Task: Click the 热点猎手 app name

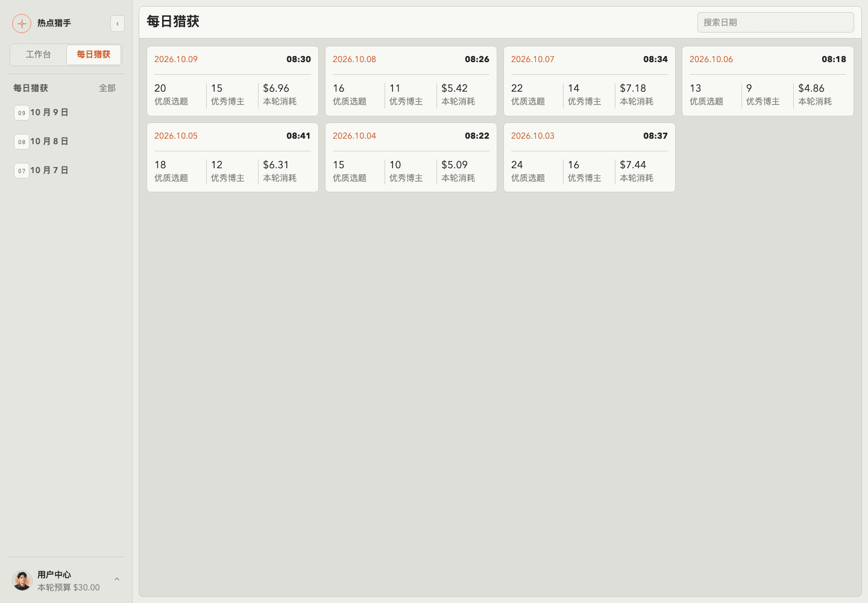Action: click(54, 23)
